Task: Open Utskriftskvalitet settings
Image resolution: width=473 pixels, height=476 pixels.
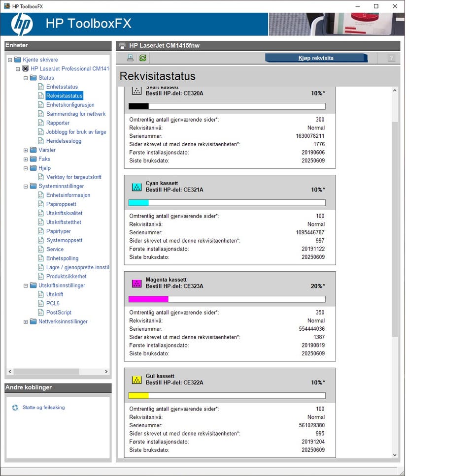Action: [65, 213]
